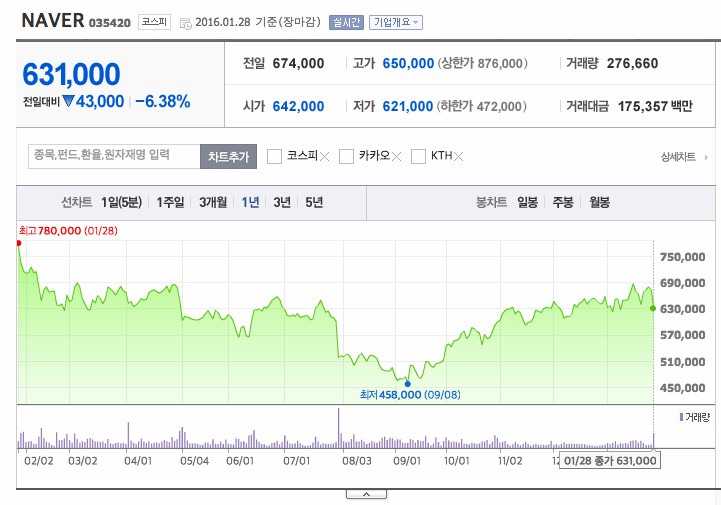This screenshot has height=505, width=721.
Task: Click the red highest-price marker dot
Action: (19, 242)
